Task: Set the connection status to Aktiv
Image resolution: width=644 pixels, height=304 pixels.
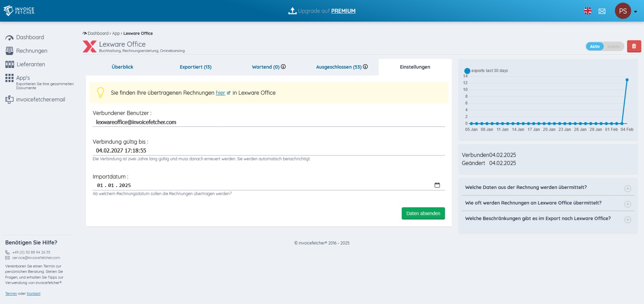Action: click(595, 47)
